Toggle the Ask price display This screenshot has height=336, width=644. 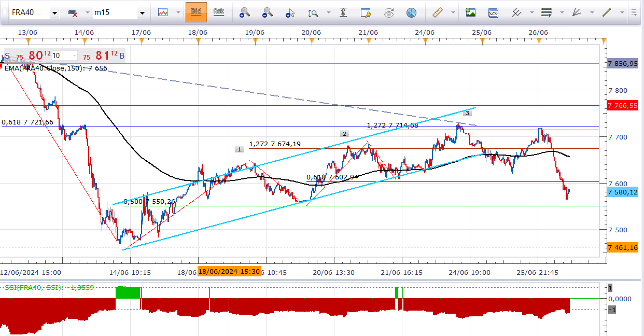click(x=218, y=12)
